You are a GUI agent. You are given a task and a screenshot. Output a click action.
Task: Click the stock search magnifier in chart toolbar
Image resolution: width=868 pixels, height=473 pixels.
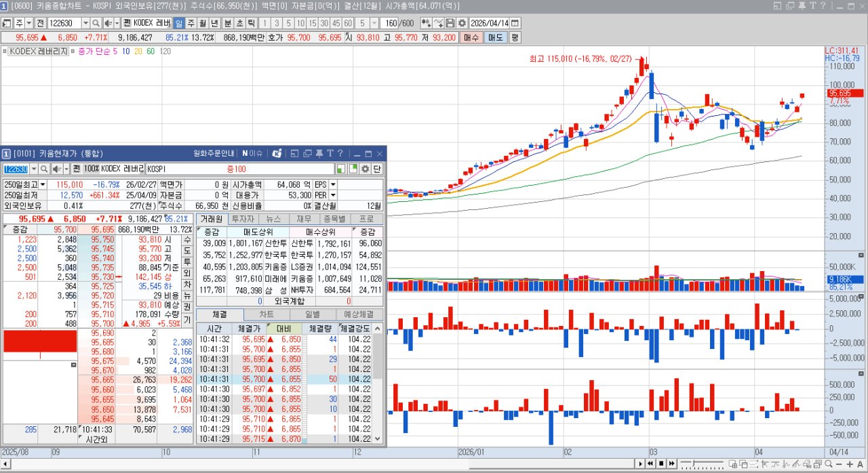click(x=96, y=23)
